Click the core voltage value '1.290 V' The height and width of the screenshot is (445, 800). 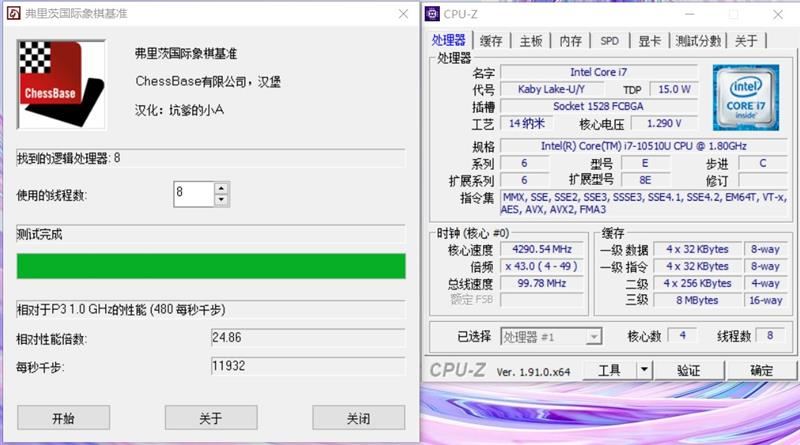pyautogui.click(x=664, y=123)
